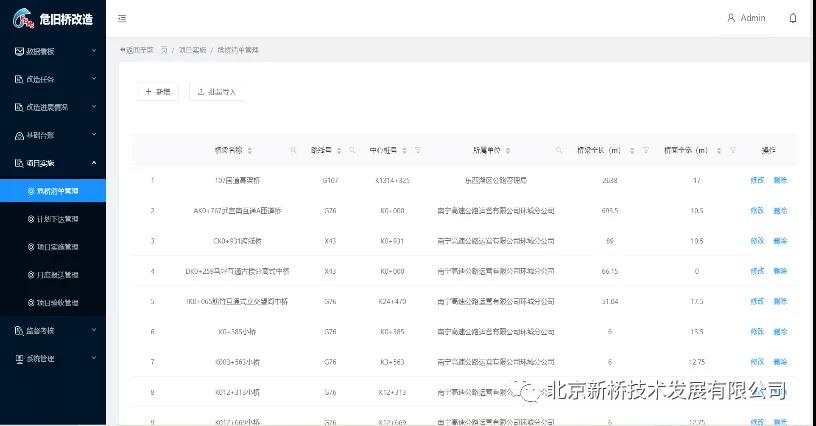Click stake number K24+470 cell

click(x=392, y=301)
